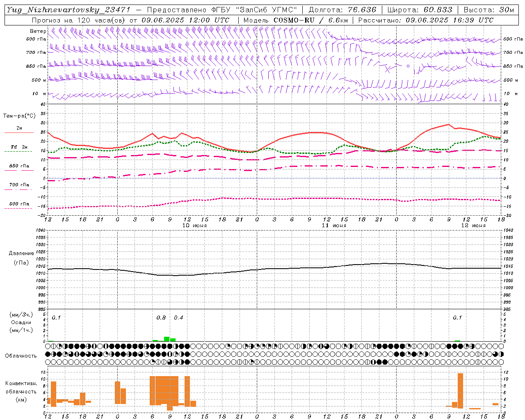
Task: Click the Осадки panel label
Action: click(x=21, y=322)
